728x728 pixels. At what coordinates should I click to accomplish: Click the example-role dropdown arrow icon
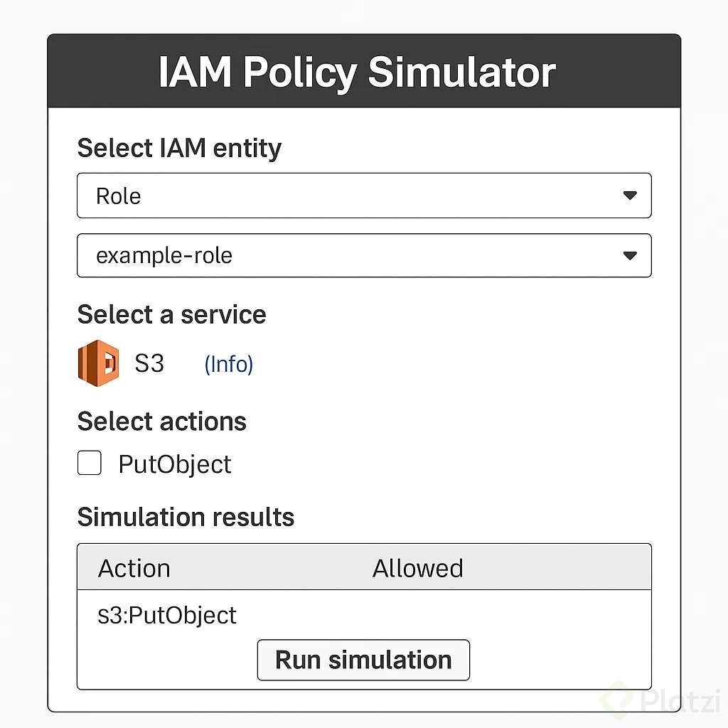click(630, 256)
